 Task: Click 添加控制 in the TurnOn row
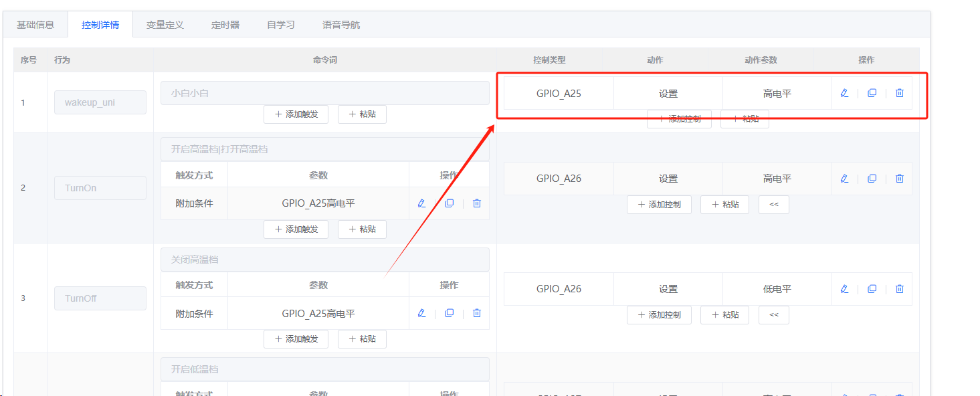pyautogui.click(x=659, y=205)
